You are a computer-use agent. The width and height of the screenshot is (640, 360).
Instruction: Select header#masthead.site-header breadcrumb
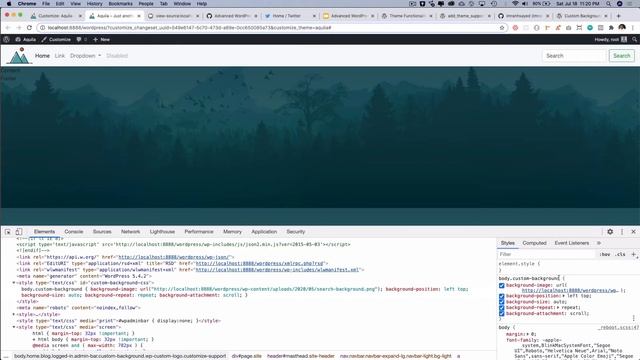pyautogui.click(x=301, y=356)
